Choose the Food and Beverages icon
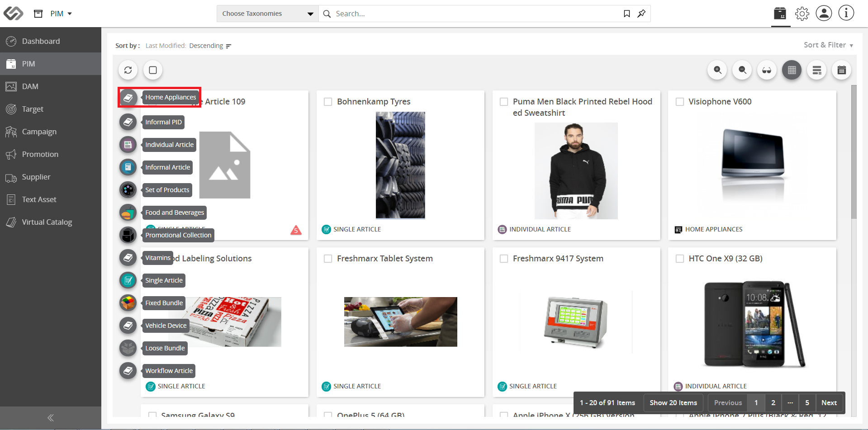The width and height of the screenshot is (868, 430). [x=128, y=213]
